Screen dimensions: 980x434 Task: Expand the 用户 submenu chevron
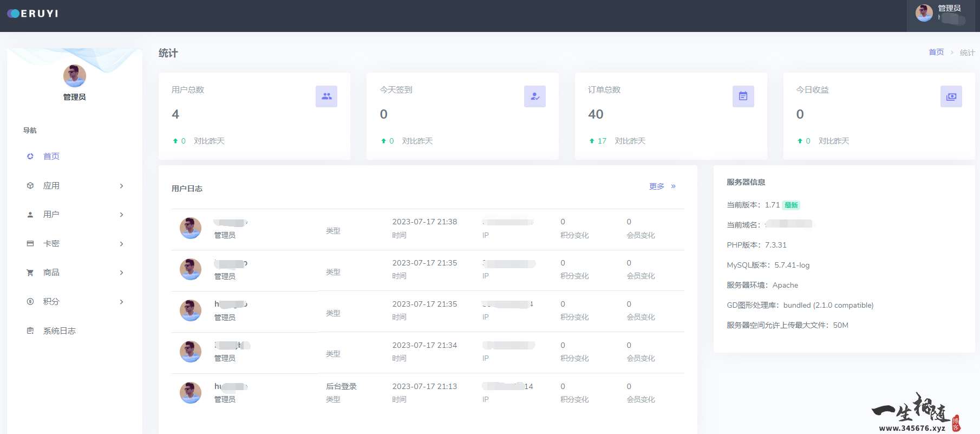121,215
